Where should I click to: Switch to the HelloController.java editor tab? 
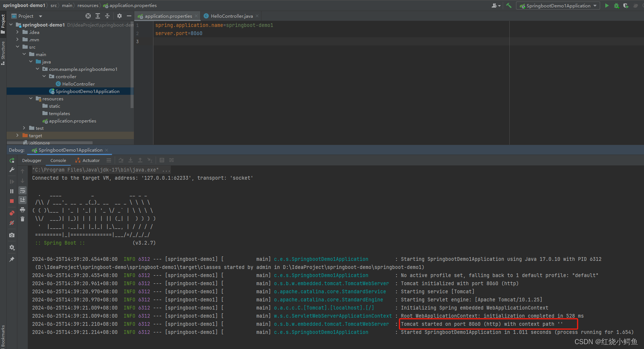(x=231, y=16)
